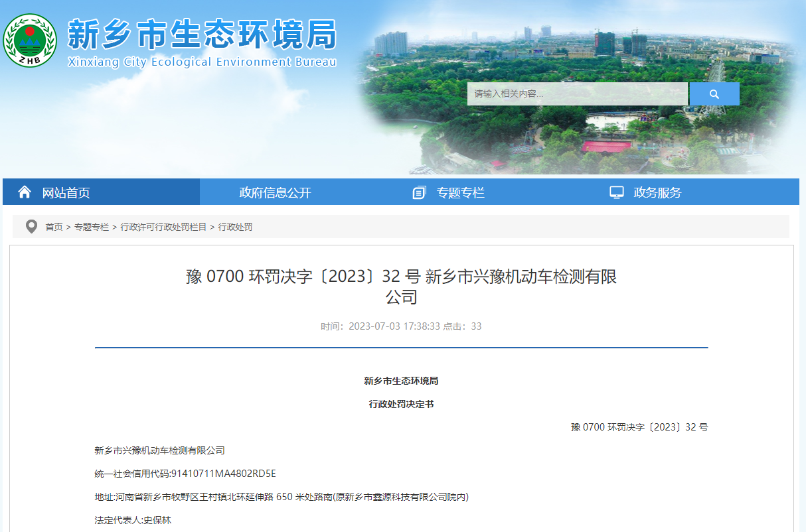Viewport: 806px width, 532px height.
Task: Click the credit code 91410711MA4802RD5E
Action: (224, 474)
